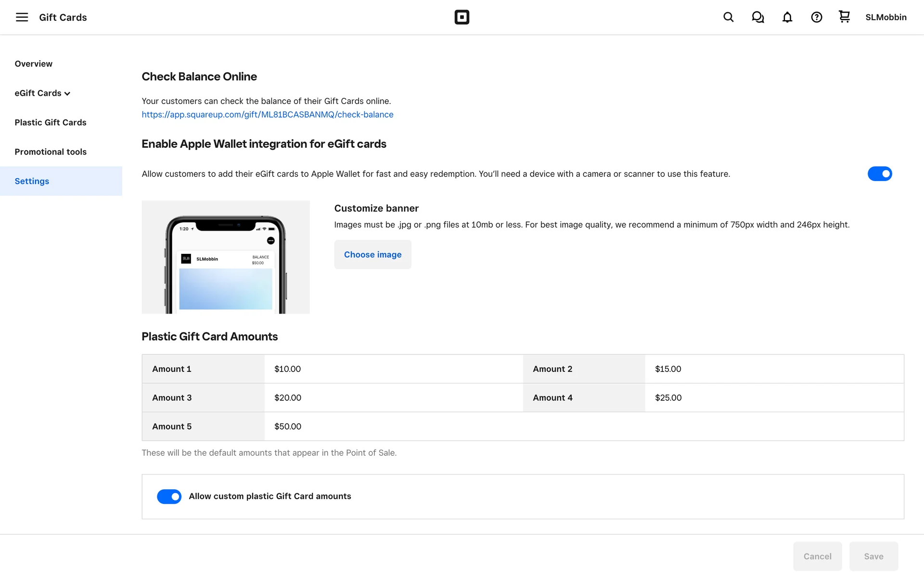
Task: Open the shopping cart icon
Action: [844, 17]
